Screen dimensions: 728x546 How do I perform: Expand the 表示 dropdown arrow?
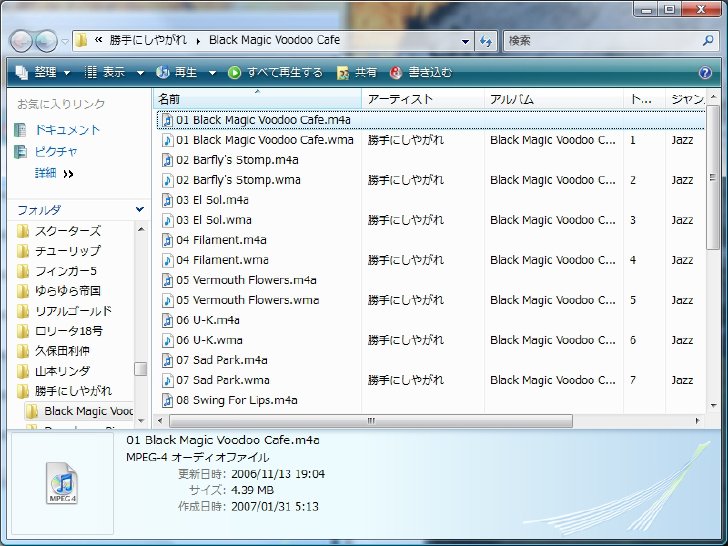140,73
